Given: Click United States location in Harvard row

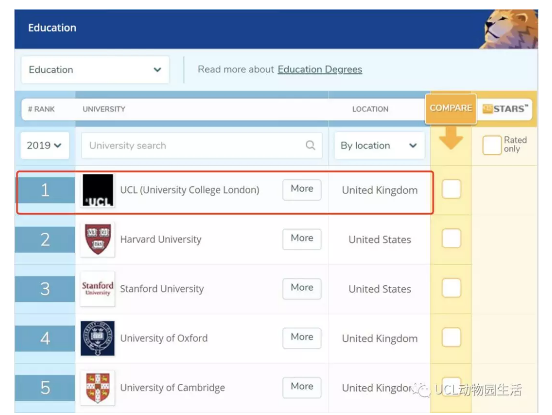Looking at the screenshot, I should 380,240.
